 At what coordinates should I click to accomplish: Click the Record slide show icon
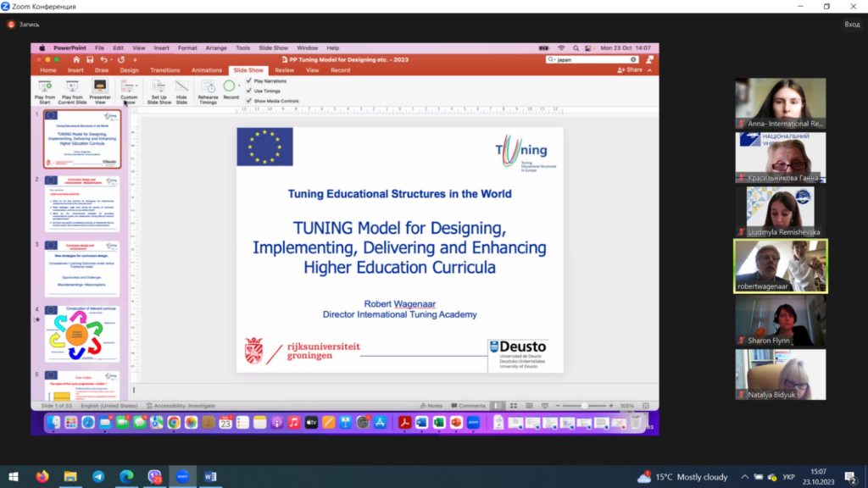229,86
